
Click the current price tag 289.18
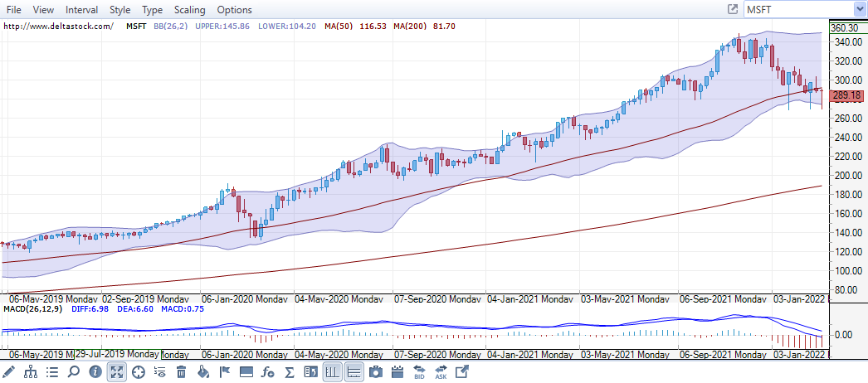[846, 95]
